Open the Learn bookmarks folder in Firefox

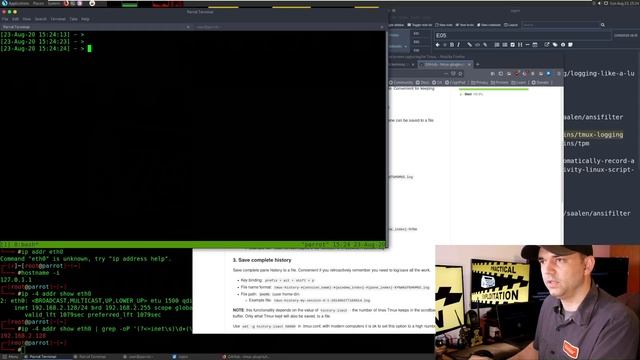pos(519,82)
